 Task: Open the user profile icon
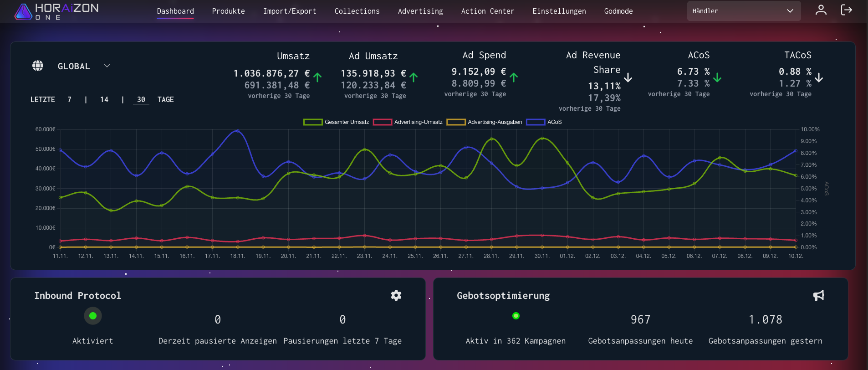tap(821, 10)
